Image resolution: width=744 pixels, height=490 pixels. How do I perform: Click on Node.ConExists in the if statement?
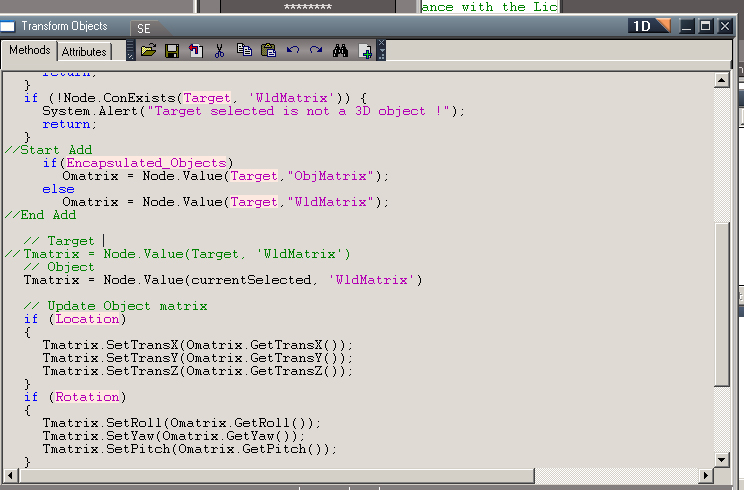(119, 98)
